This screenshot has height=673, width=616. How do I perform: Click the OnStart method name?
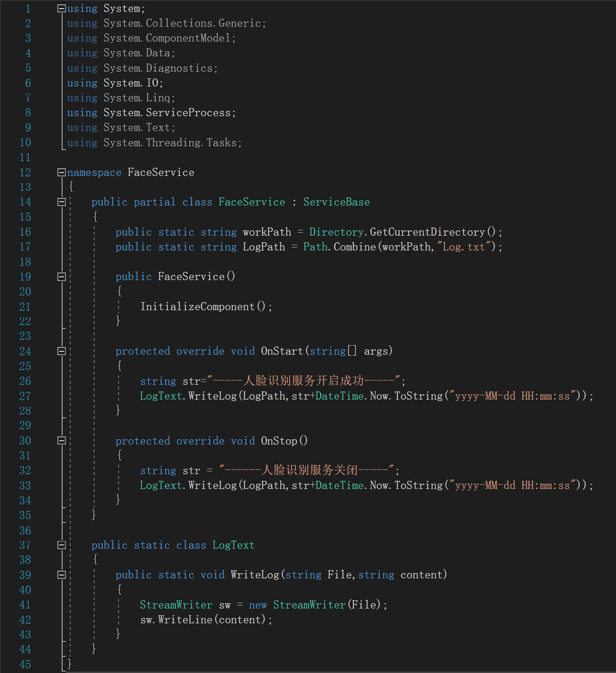pyautogui.click(x=282, y=351)
